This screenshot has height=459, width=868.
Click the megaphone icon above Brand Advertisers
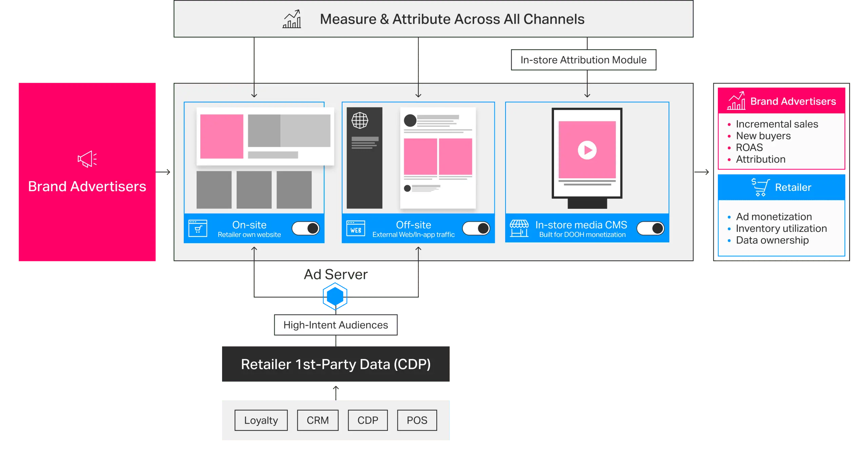[87, 159]
